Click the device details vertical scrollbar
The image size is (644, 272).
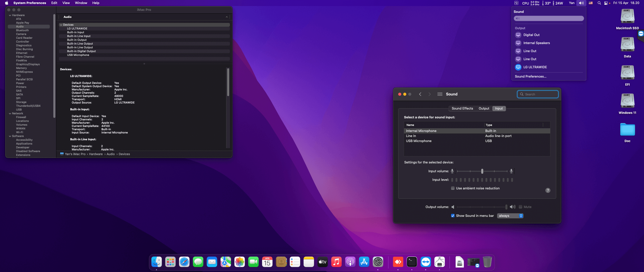point(228,82)
